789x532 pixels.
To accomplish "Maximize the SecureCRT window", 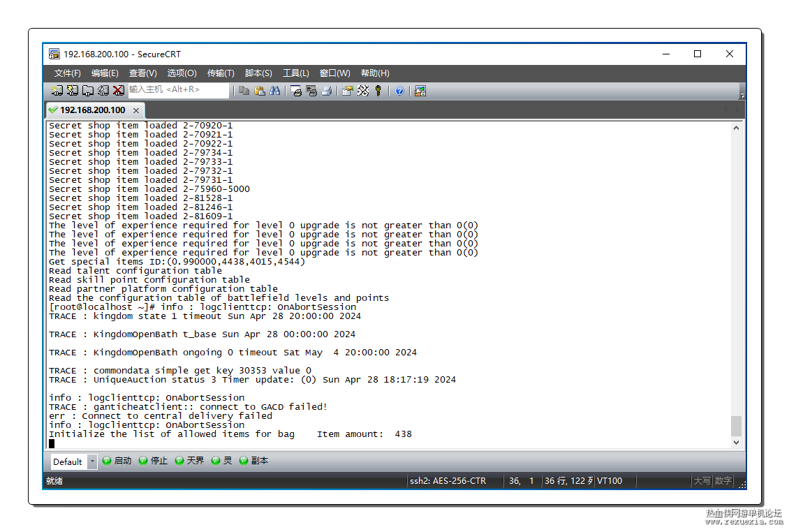I will point(698,54).
